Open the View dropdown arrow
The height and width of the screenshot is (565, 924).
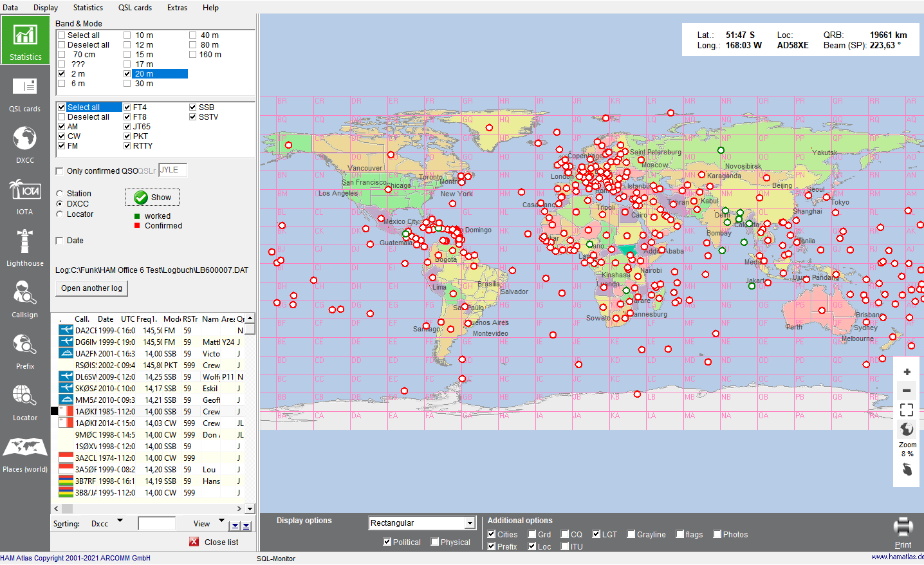point(221,521)
